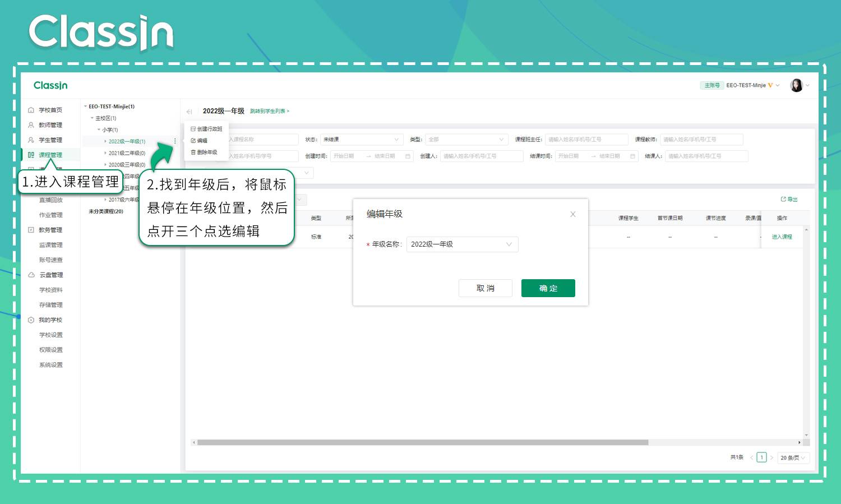Viewport: 841px width, 504px height.
Task: Collapse the 小学(1) tree node
Action: click(x=99, y=130)
